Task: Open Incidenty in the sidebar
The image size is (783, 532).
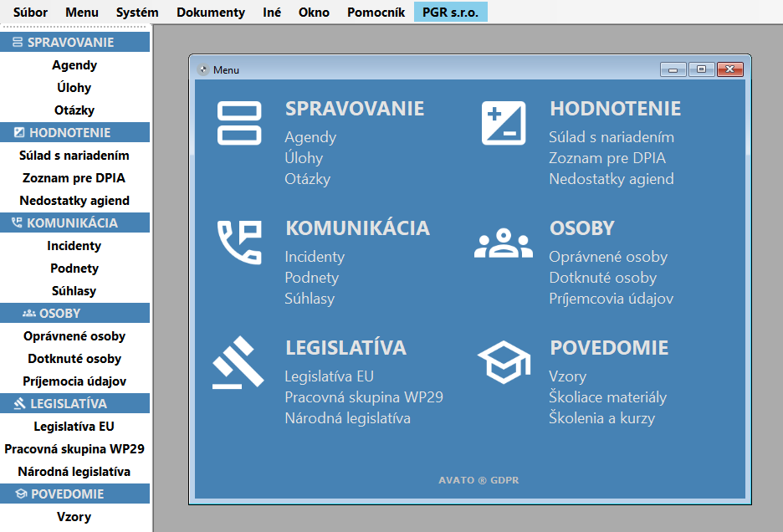Action: coord(74,246)
